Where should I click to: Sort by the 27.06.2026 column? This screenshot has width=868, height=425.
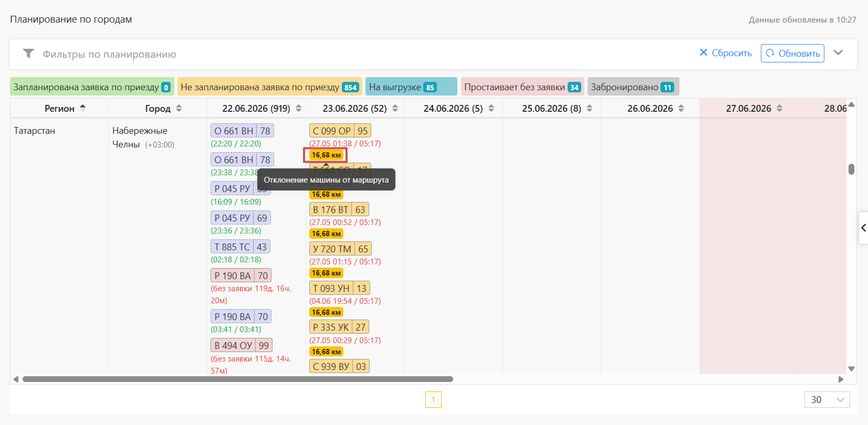(x=780, y=108)
